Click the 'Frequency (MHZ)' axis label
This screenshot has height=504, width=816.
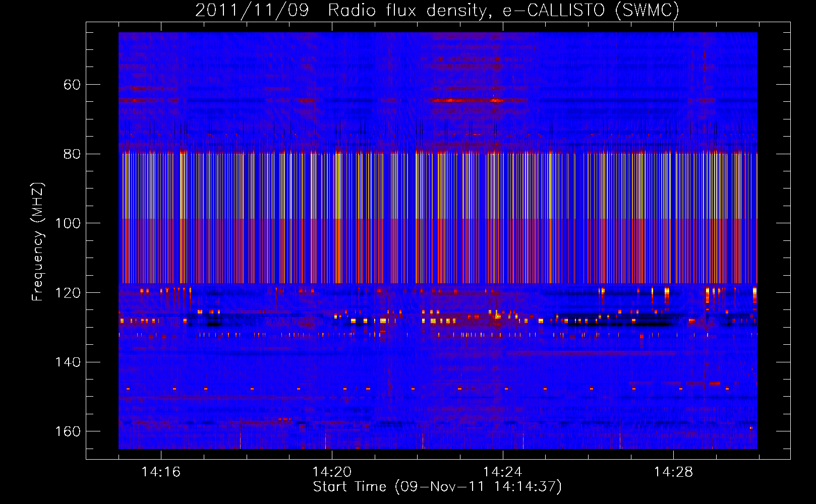click(x=38, y=242)
